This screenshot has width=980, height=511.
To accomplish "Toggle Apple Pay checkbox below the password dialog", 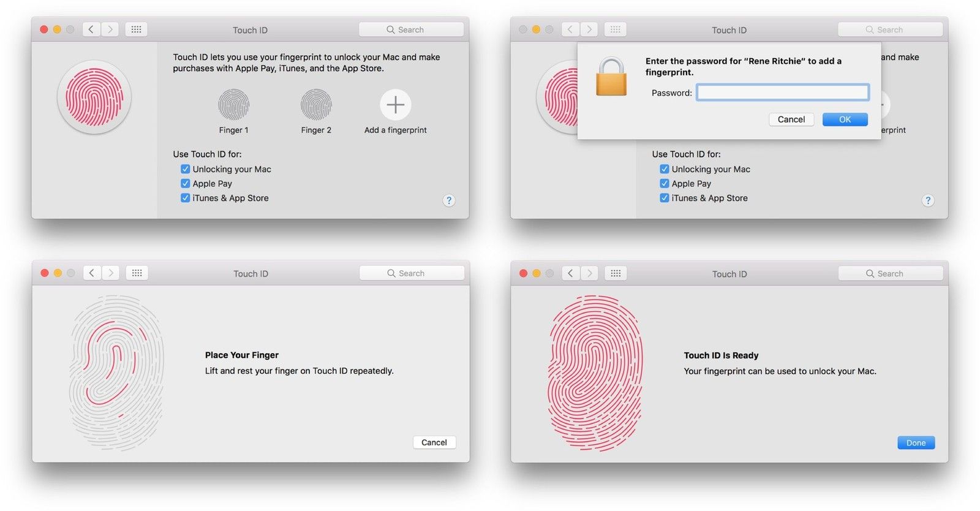I will 664,183.
